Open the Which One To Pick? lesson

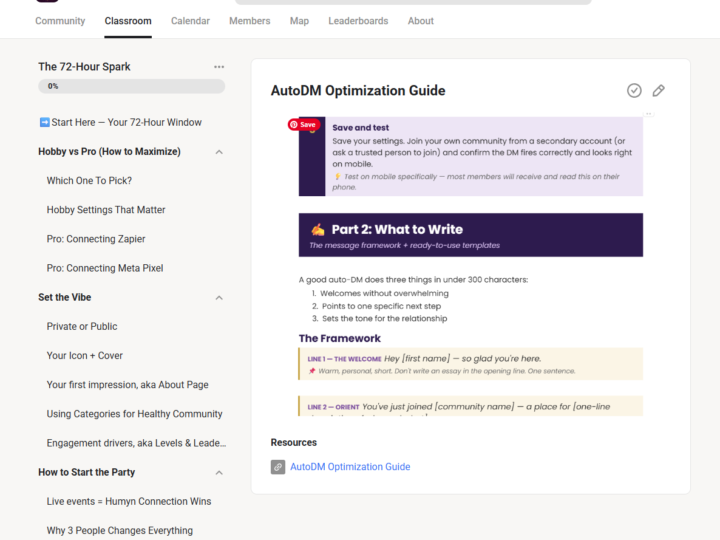89,180
